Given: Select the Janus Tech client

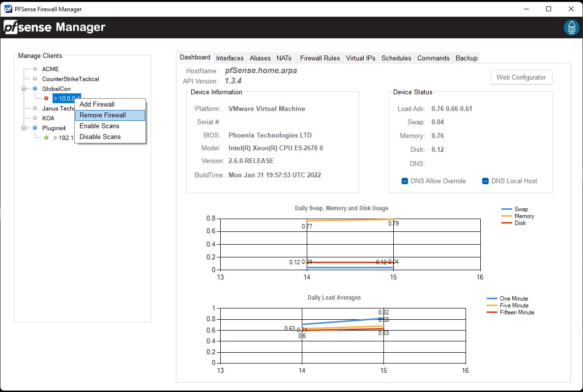Looking at the screenshot, I should 58,108.
